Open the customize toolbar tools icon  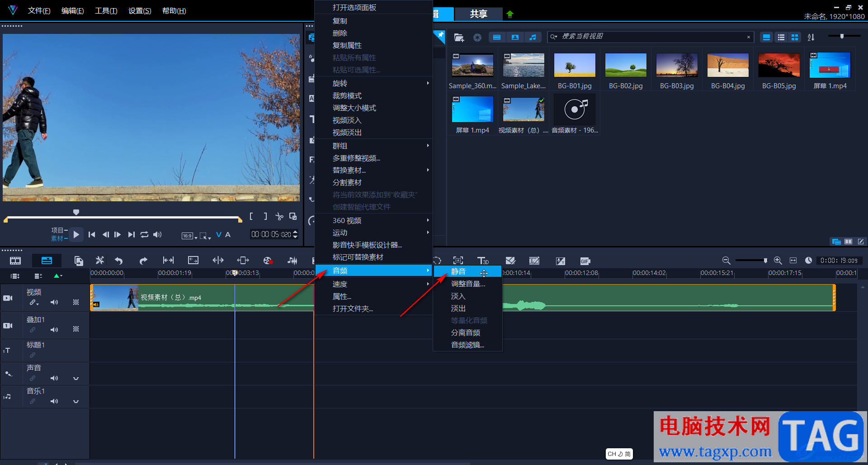click(x=100, y=261)
